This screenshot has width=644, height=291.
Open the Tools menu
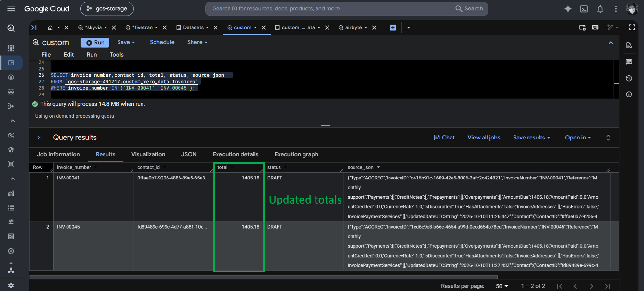[117, 55]
